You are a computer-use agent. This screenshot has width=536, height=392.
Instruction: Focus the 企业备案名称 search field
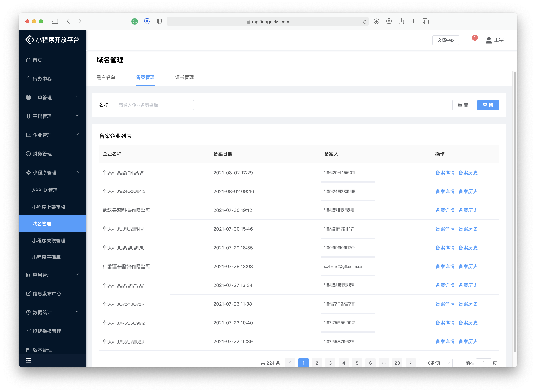tap(154, 105)
